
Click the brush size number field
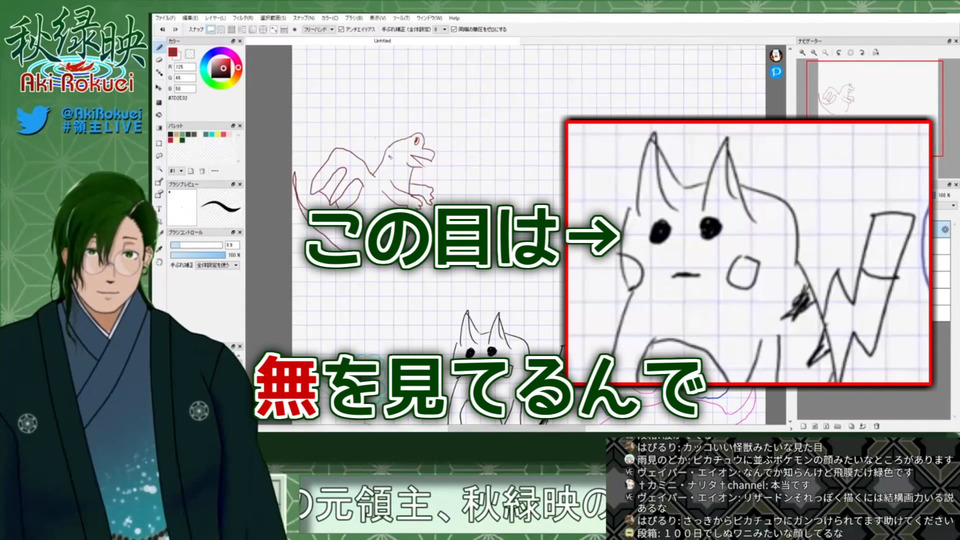(233, 245)
